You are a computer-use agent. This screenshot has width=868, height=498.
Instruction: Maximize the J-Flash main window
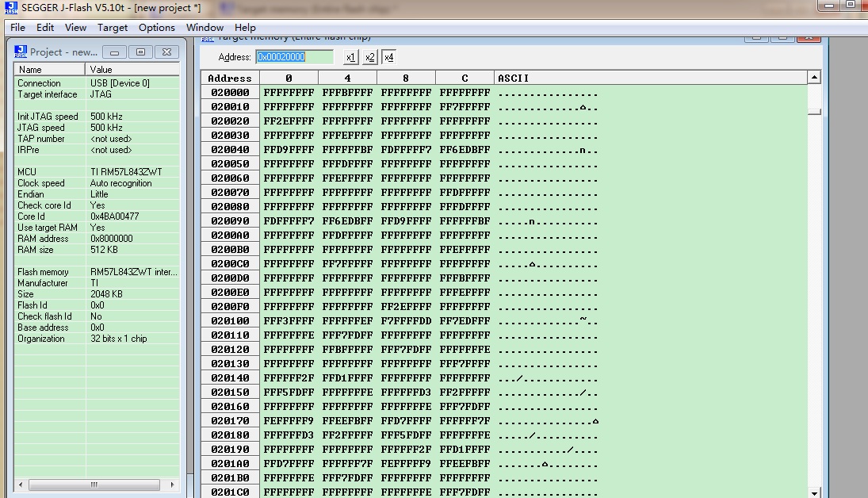coord(851,5)
